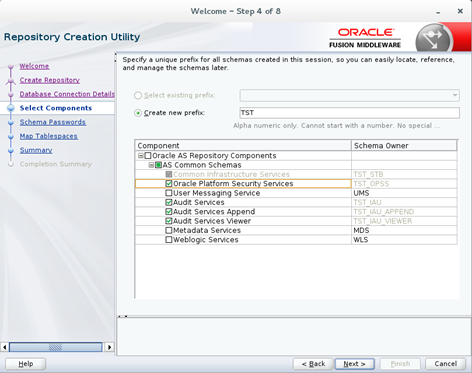Uncheck the Audit Services checkbox
This screenshot has width=472, height=373.
pyautogui.click(x=169, y=202)
